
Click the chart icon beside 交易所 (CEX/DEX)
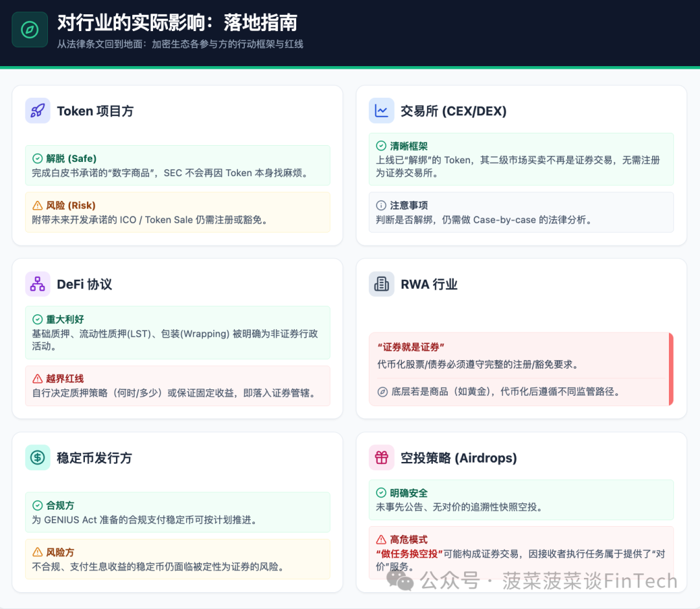(x=381, y=111)
